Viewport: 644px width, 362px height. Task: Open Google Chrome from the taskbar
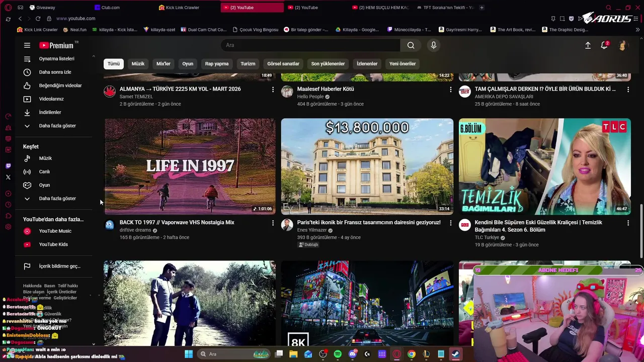coord(411,354)
